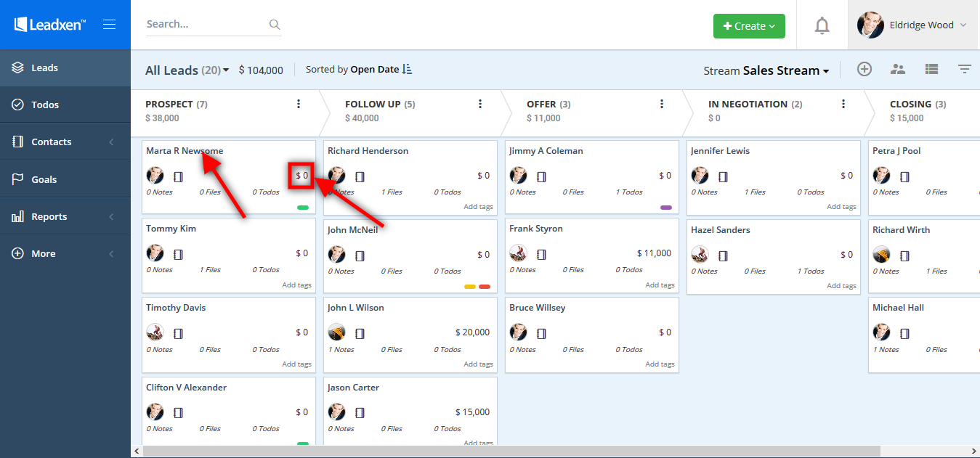Viewport: 980px width, 458px height.
Task: Open the Tommy Kim lead
Action: 171,229
